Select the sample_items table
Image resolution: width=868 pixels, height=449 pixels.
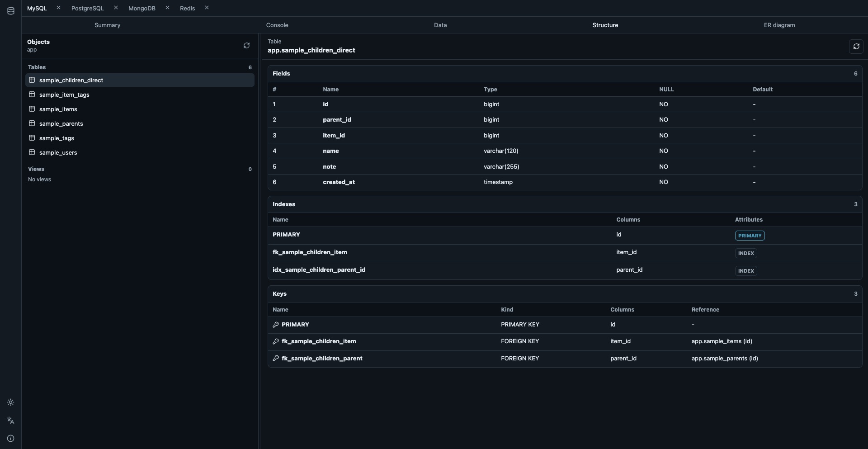tap(140, 109)
